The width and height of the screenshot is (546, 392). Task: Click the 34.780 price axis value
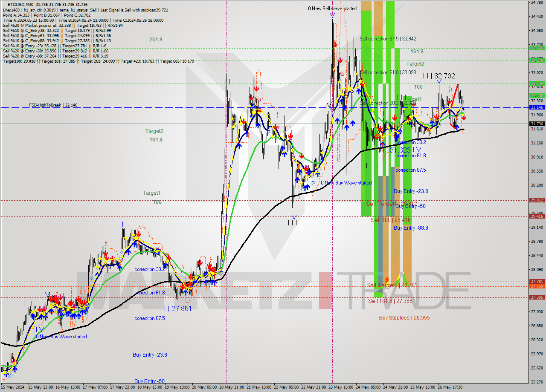pos(537,3)
